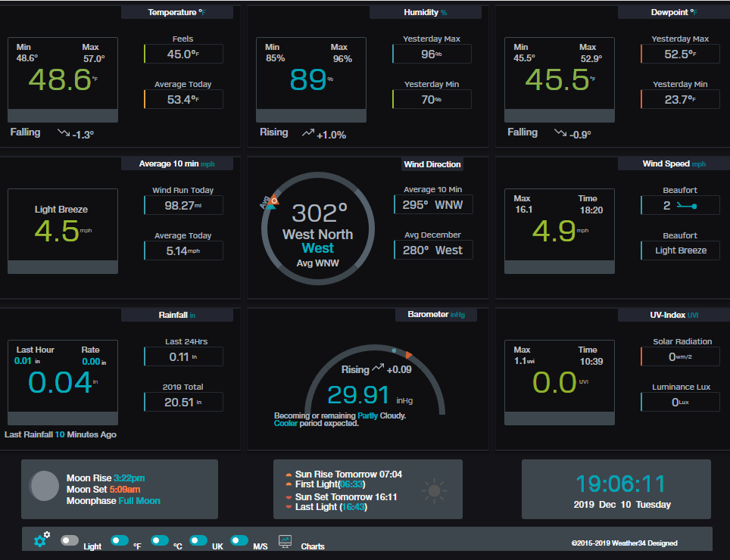Screen dimensions: 730x560
Task: Click the 0.0 UVI reading
Action: (554, 382)
